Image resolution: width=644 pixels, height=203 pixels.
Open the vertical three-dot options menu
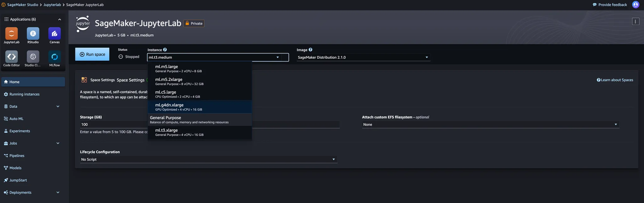coord(636,21)
